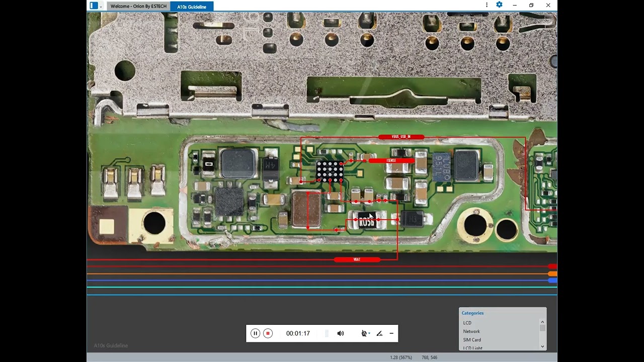Click the recording timer 00:01:17
Viewport: 644px width, 362px height.
point(298,333)
